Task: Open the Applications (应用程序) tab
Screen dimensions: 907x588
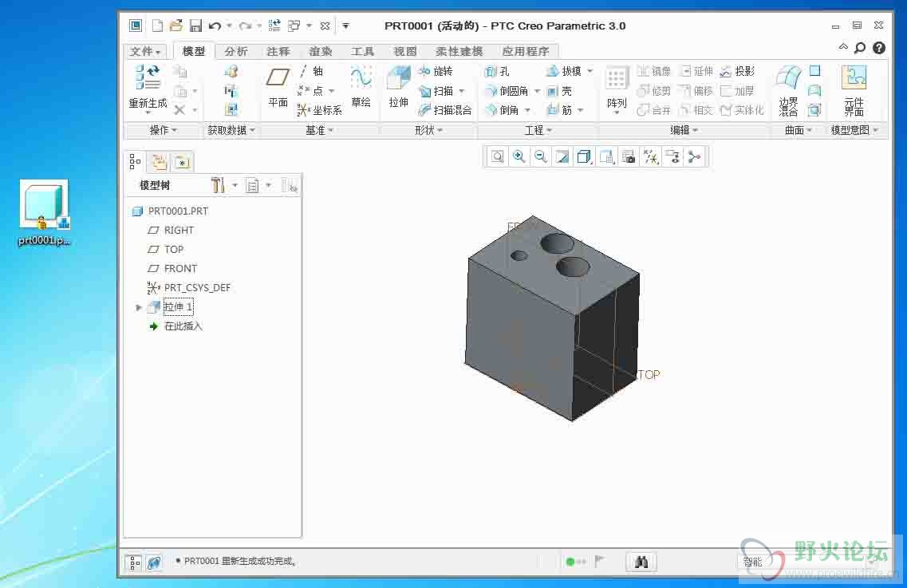Action: point(526,52)
